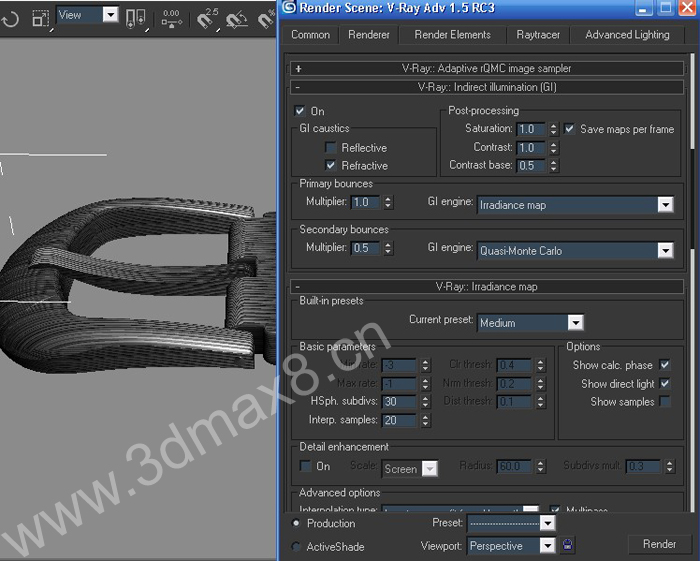Image resolution: width=700 pixels, height=561 pixels.
Task: Select the Production radio button
Action: (x=296, y=523)
